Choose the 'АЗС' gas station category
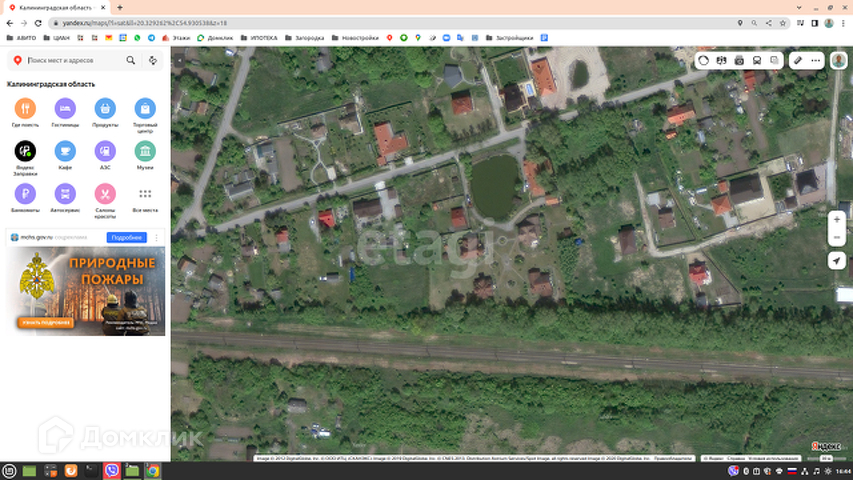This screenshot has width=853, height=480. [x=105, y=155]
